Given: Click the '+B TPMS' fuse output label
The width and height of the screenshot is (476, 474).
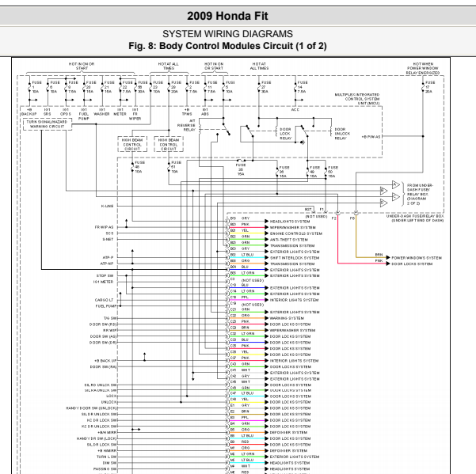Looking at the screenshot, I should coord(187,112).
